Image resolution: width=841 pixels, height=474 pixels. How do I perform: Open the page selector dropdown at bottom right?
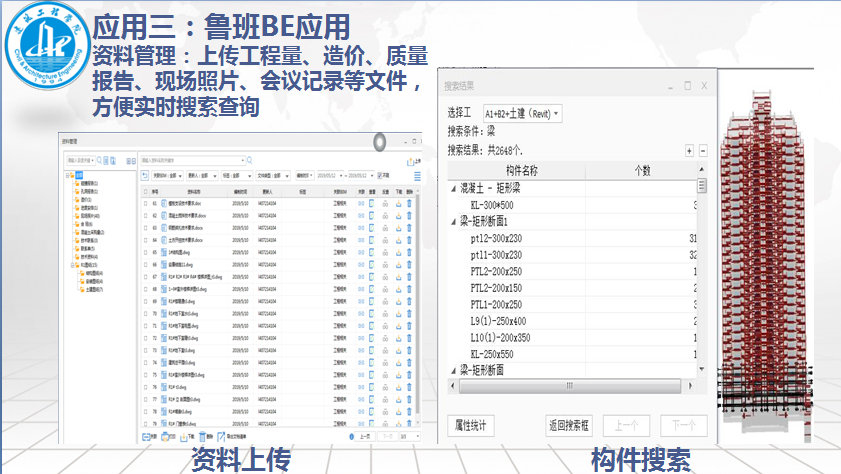pyautogui.click(x=409, y=436)
